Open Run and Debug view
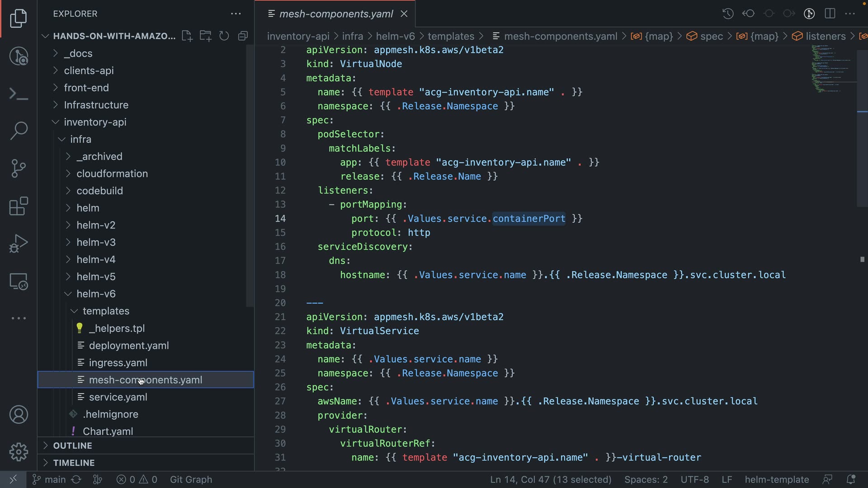This screenshot has width=868, height=488. click(19, 244)
